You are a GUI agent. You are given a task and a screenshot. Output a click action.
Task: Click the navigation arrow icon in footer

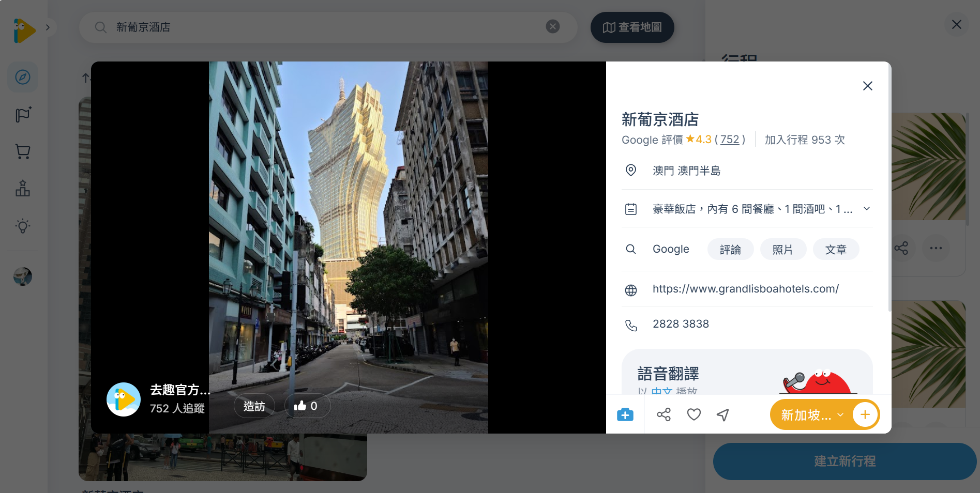tap(723, 414)
